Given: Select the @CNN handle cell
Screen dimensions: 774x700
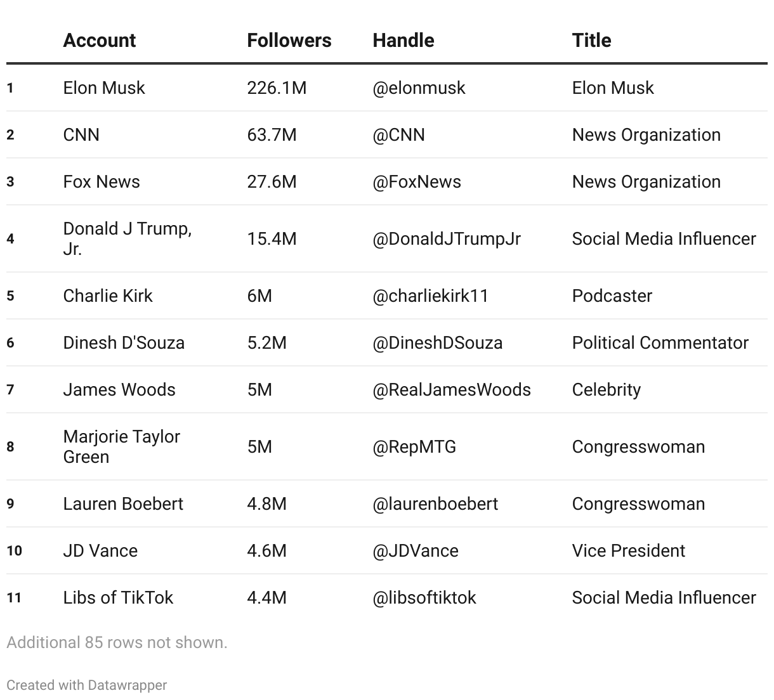Looking at the screenshot, I should click(x=398, y=135).
